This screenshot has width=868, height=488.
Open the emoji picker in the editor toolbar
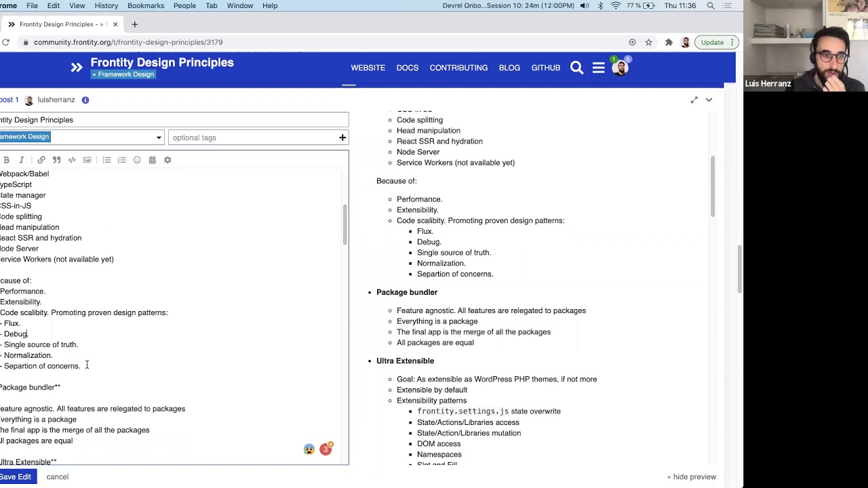point(137,160)
